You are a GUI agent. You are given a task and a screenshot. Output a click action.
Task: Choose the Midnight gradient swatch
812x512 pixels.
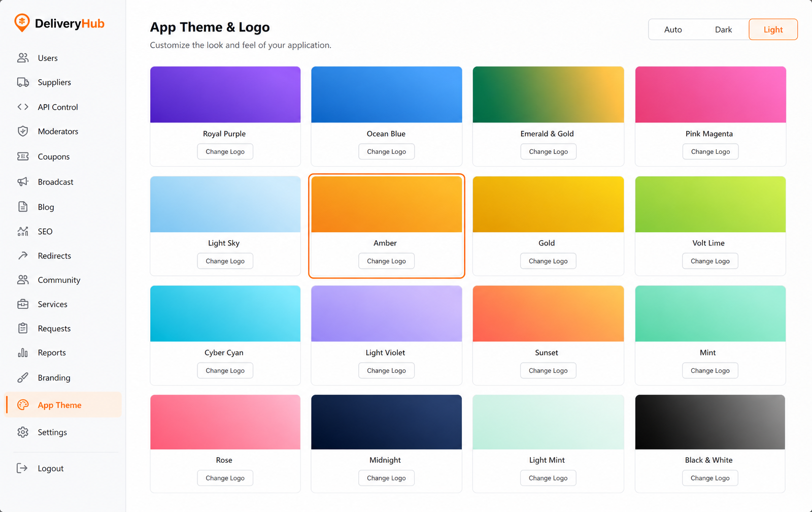click(387, 422)
